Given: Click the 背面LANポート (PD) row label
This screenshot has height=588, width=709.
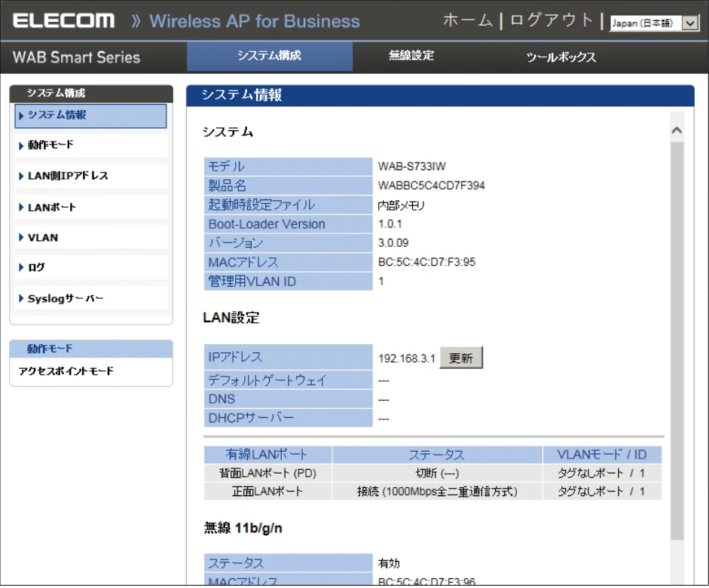Looking at the screenshot, I should coord(267,474).
